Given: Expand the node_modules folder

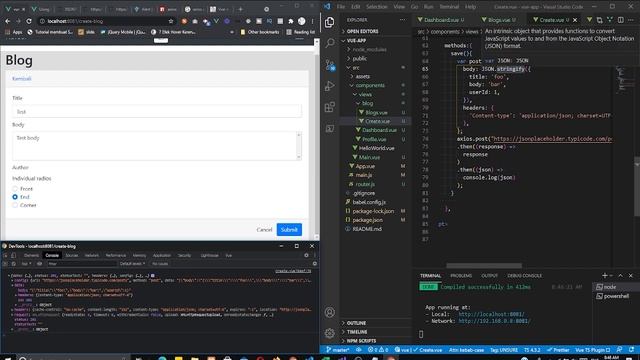Looking at the screenshot, I should point(376,49).
